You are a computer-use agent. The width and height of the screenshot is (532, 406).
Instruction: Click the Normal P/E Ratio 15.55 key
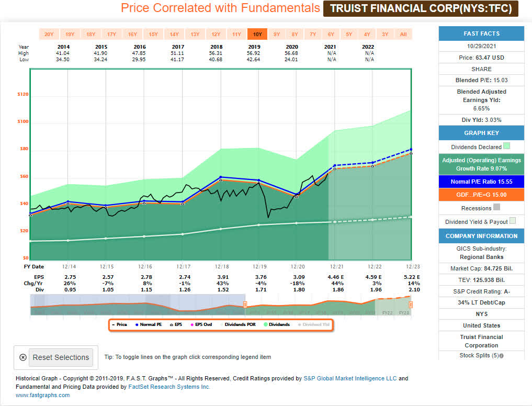pyautogui.click(x=481, y=182)
